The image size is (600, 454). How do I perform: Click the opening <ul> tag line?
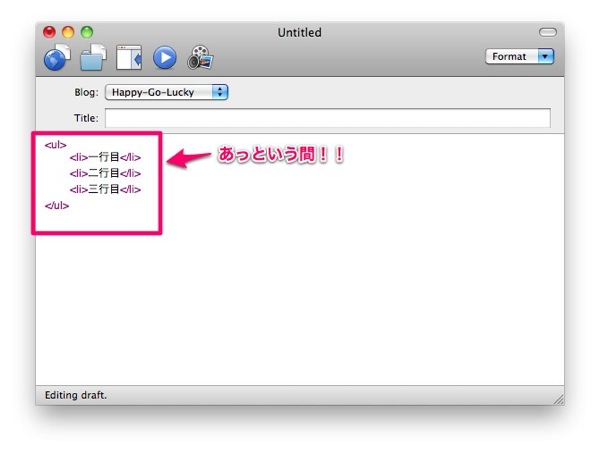[55, 145]
